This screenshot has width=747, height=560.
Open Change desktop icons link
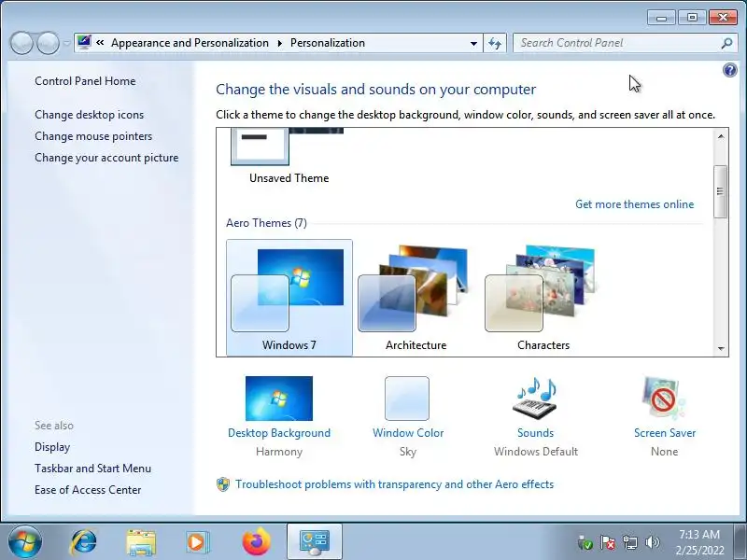point(89,115)
